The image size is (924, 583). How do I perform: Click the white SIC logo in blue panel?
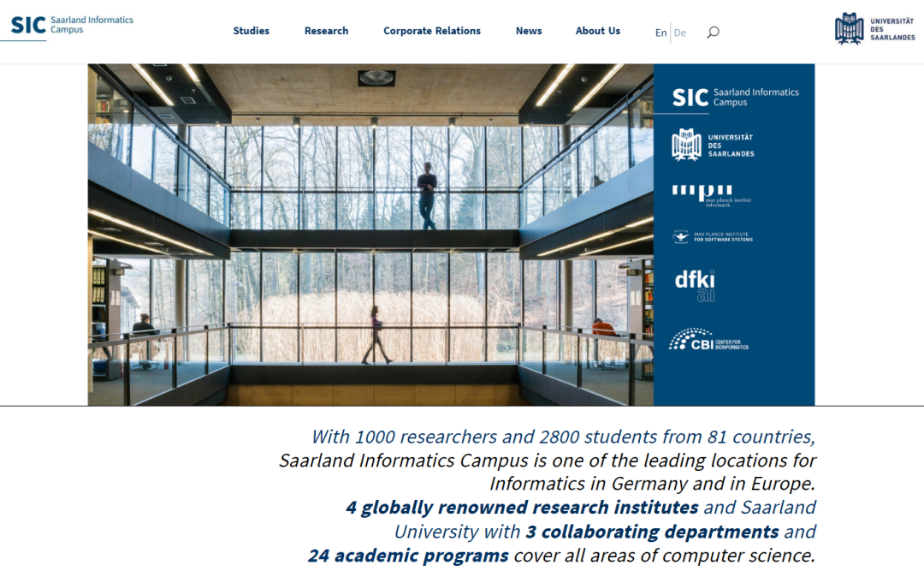735,98
